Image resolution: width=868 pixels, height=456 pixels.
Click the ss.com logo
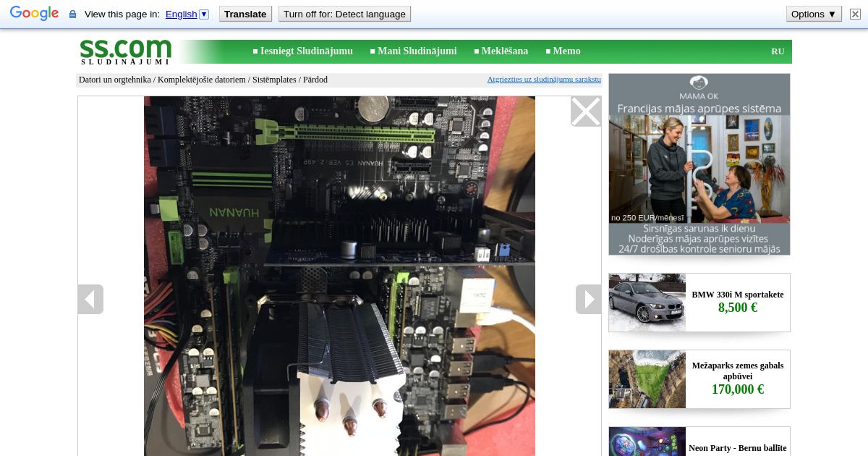tap(126, 51)
